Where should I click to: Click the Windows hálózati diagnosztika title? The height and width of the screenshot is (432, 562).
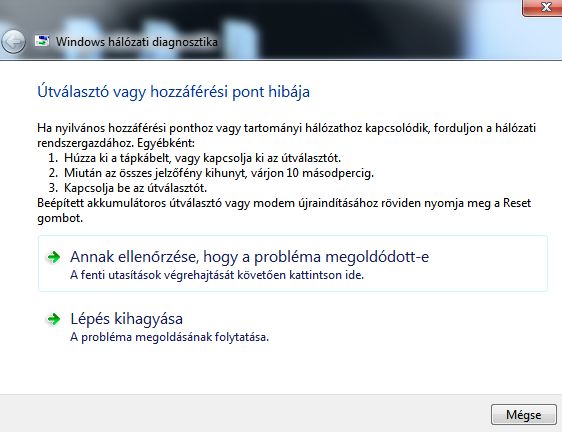[x=137, y=42]
